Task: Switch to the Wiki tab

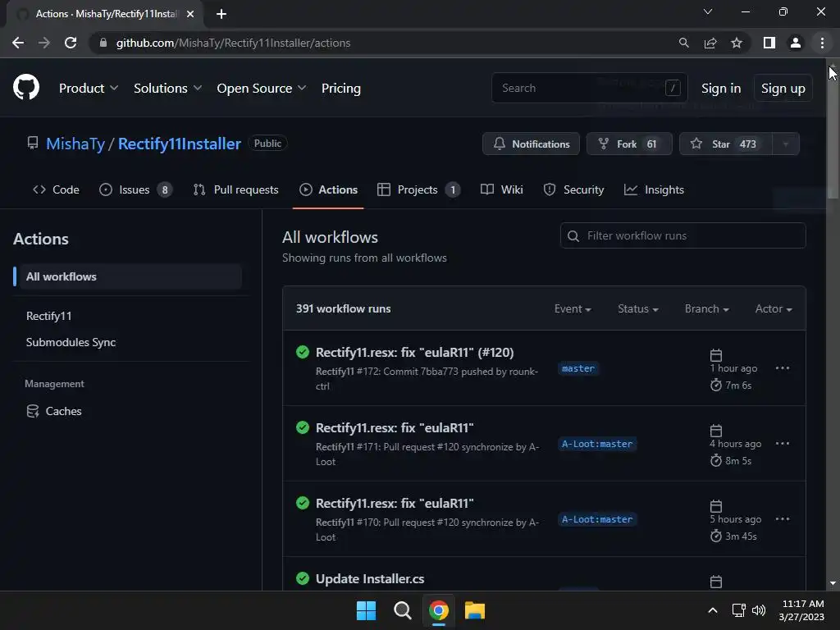Action: (502, 189)
